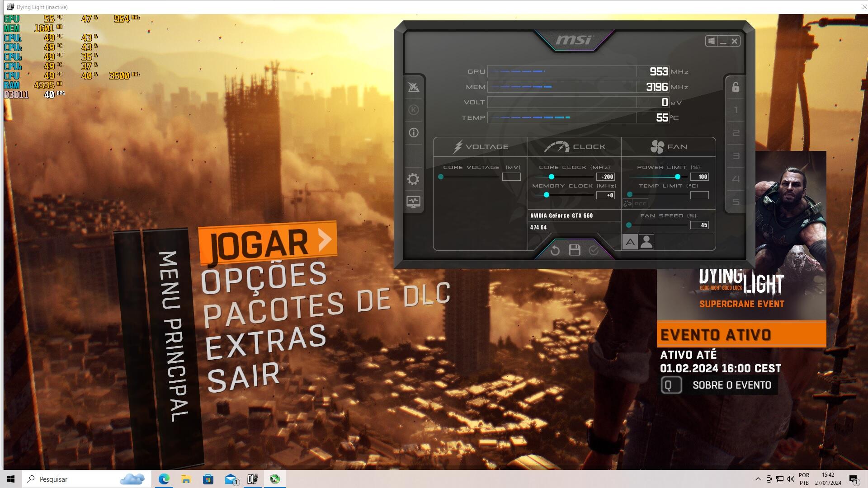Select EXTRAS in Dying Light menu
Screen dimensions: 868x488
(x=265, y=341)
